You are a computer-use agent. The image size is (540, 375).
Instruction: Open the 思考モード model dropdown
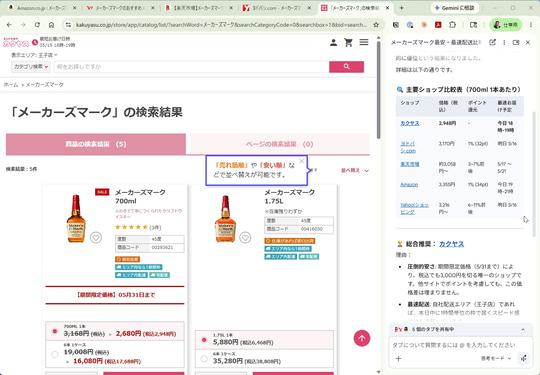tap(496, 358)
